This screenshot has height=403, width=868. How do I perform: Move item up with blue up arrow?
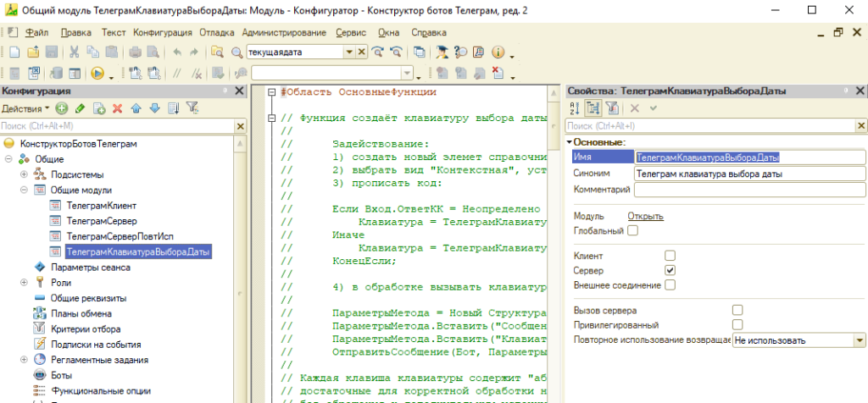(136, 108)
